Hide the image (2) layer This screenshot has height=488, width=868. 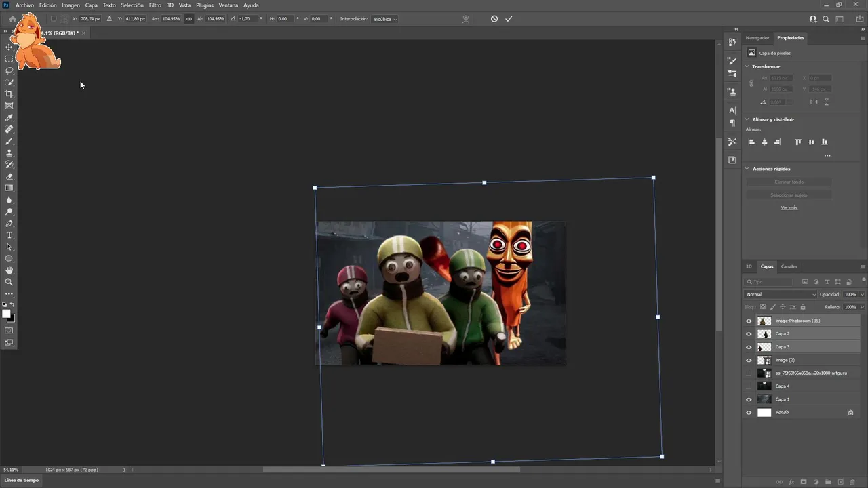tap(749, 360)
